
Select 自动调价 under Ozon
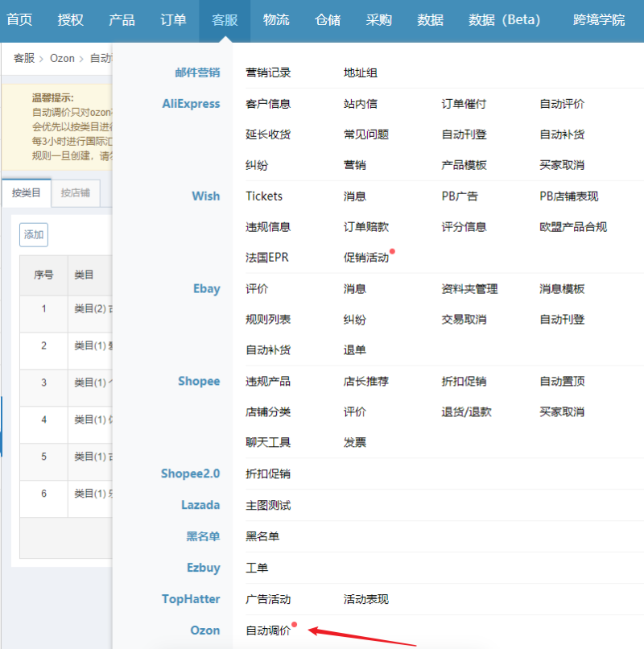[x=268, y=630]
